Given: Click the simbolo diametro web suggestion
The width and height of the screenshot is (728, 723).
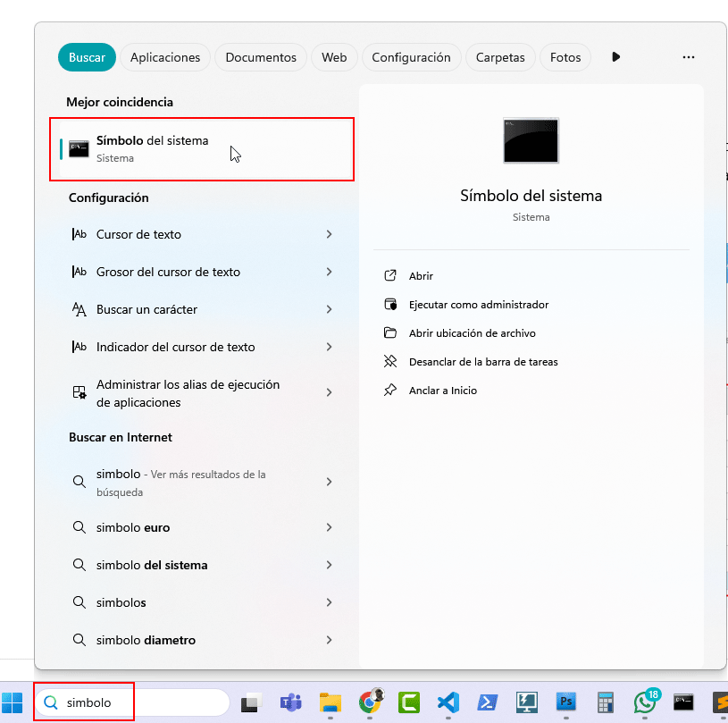Looking at the screenshot, I should click(x=146, y=640).
